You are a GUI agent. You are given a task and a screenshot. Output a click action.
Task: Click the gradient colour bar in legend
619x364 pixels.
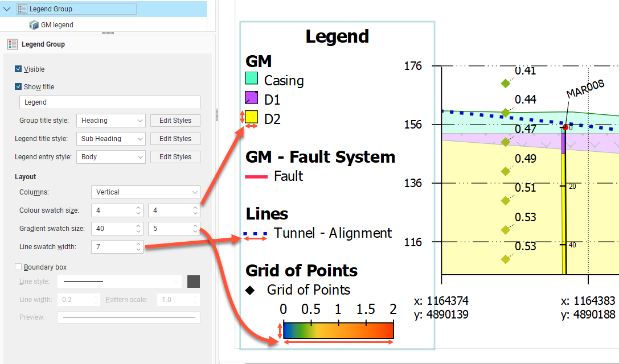pyautogui.click(x=338, y=330)
